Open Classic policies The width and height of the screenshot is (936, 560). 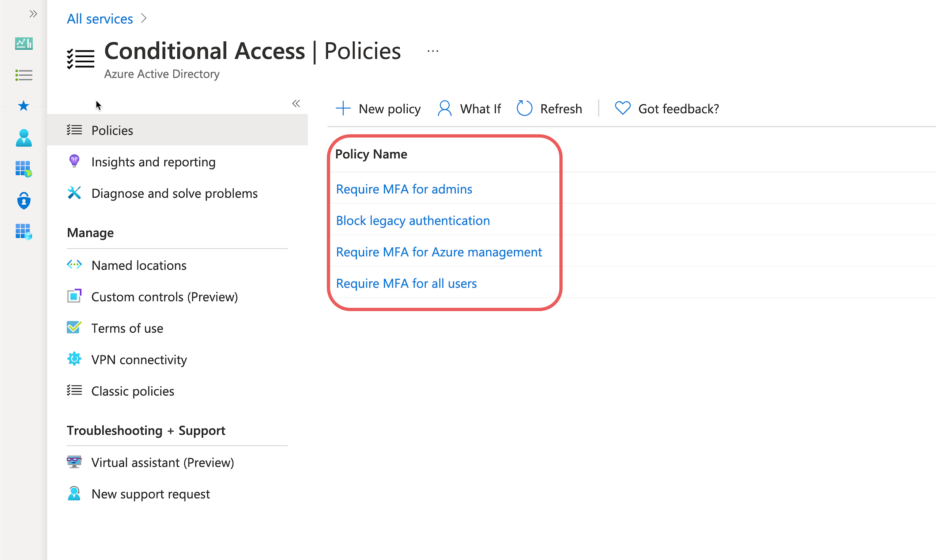pos(132,391)
